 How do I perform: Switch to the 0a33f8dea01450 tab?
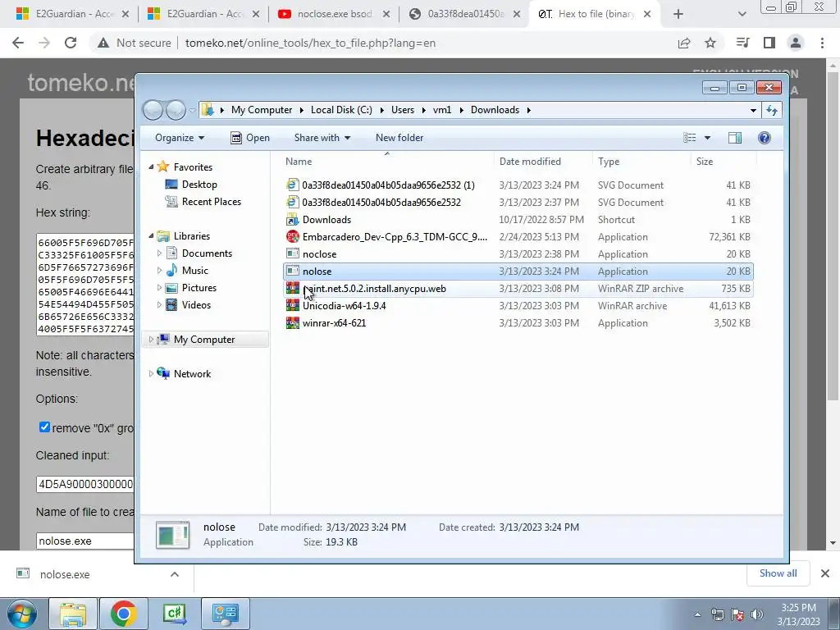[466, 14]
